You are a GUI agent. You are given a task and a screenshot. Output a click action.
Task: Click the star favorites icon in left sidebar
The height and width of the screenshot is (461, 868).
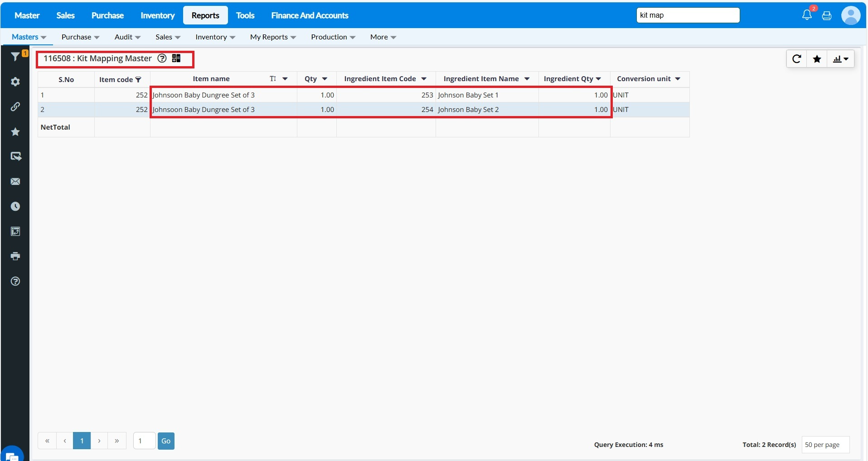15,131
